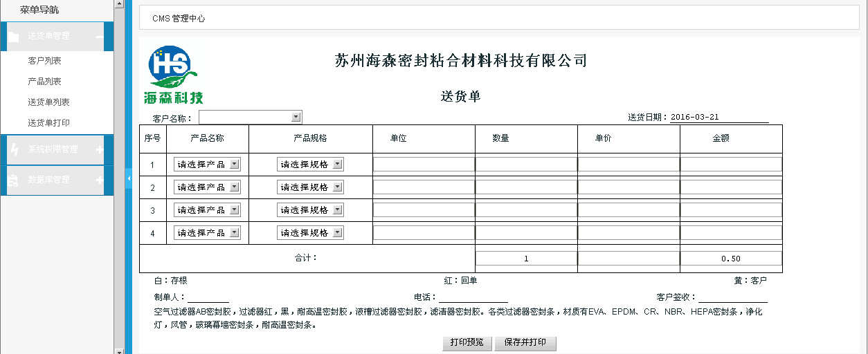Focus row 2 金额 input field
868x354 pixels.
pyautogui.click(x=731, y=187)
